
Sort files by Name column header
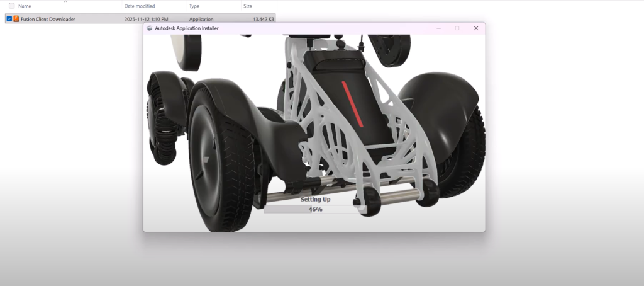click(x=25, y=6)
